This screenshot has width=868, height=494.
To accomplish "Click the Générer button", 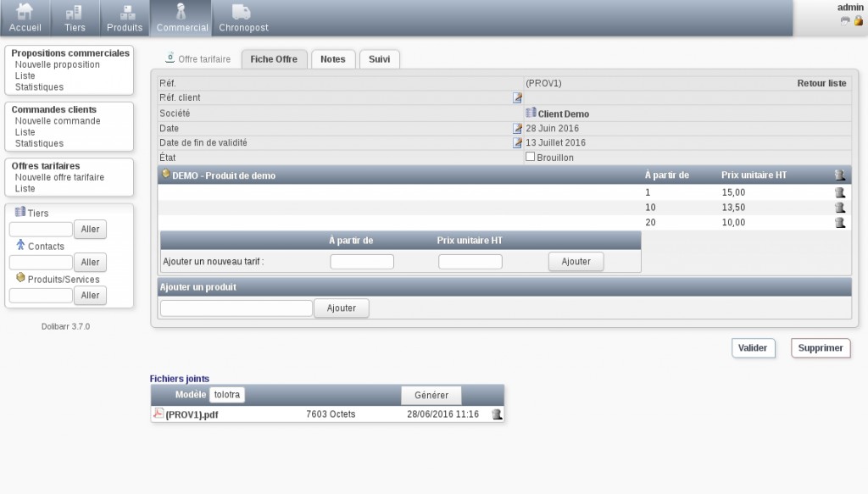I will (x=431, y=395).
